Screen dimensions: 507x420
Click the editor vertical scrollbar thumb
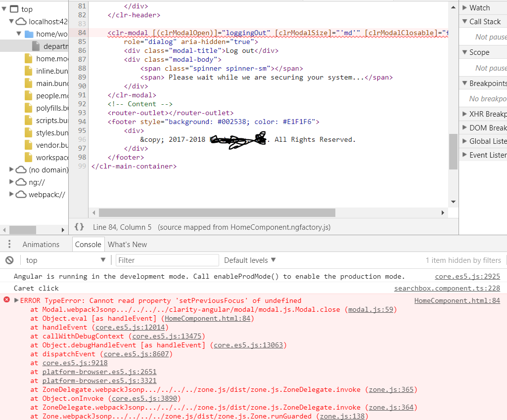click(x=453, y=152)
